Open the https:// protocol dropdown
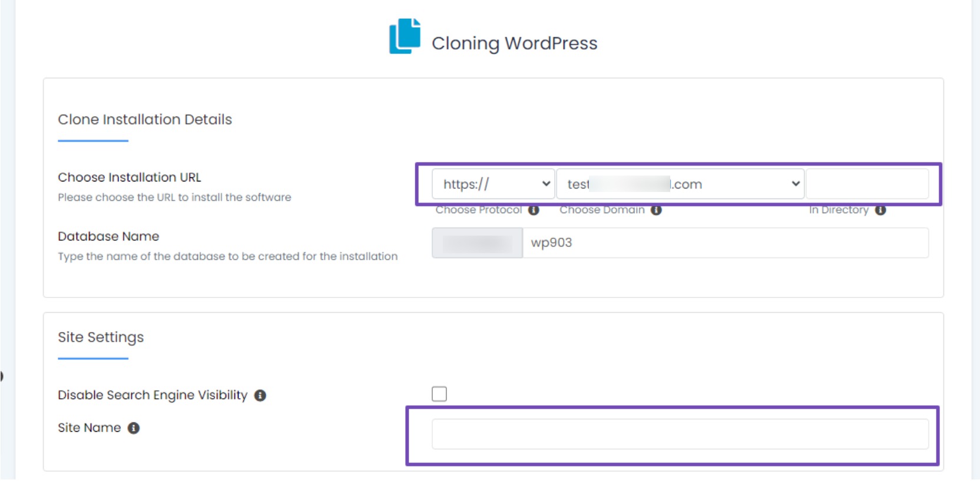 pyautogui.click(x=494, y=184)
